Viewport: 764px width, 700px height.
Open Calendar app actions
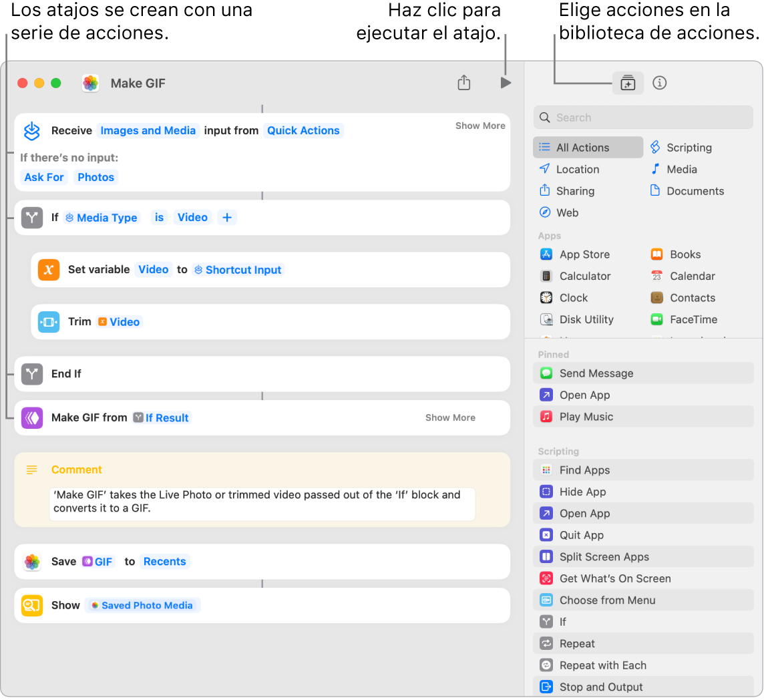[683, 277]
